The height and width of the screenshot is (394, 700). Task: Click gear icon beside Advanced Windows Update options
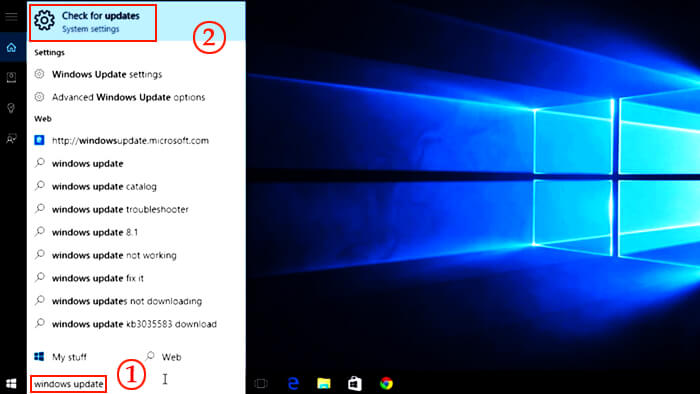[40, 96]
